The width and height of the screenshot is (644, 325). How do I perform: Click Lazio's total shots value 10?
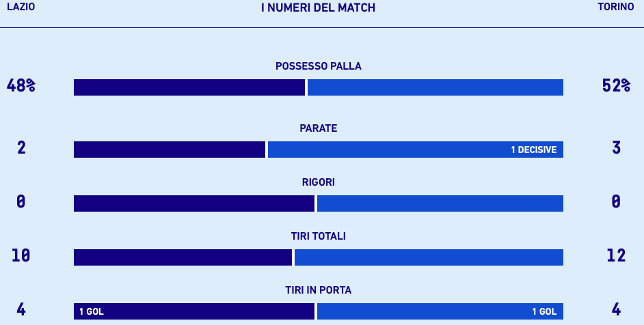(21, 255)
